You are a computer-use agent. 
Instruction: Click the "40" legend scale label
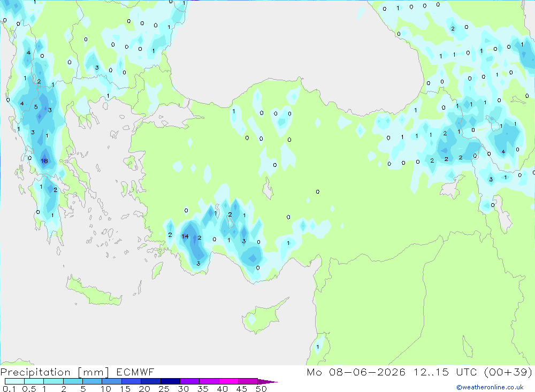point(222,389)
